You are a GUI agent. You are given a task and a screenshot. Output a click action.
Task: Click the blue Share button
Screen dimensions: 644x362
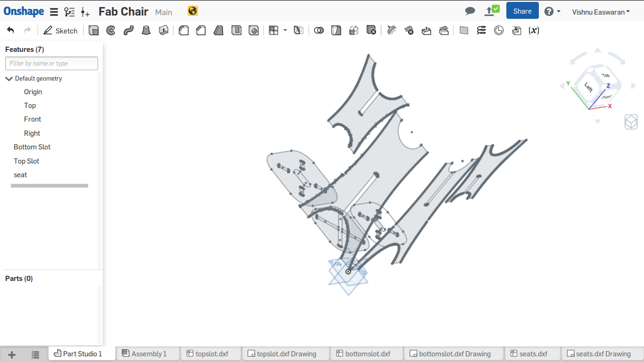[522, 11]
